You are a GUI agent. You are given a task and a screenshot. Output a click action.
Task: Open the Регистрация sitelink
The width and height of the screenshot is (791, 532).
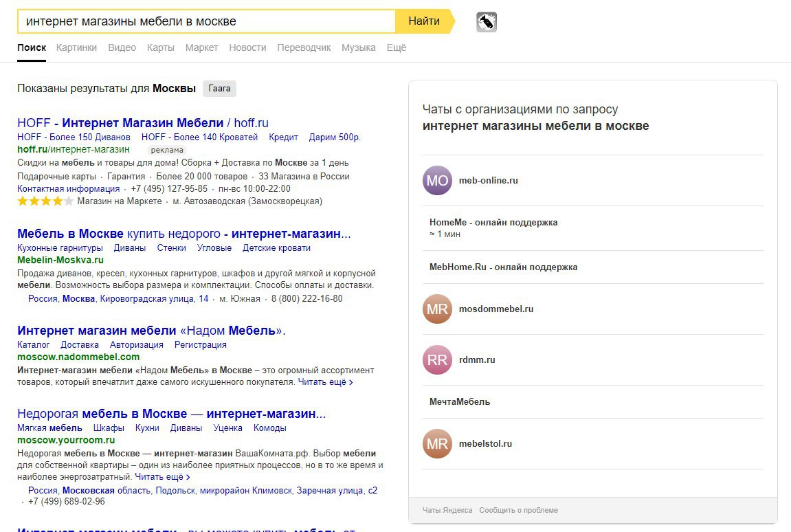pyautogui.click(x=200, y=345)
